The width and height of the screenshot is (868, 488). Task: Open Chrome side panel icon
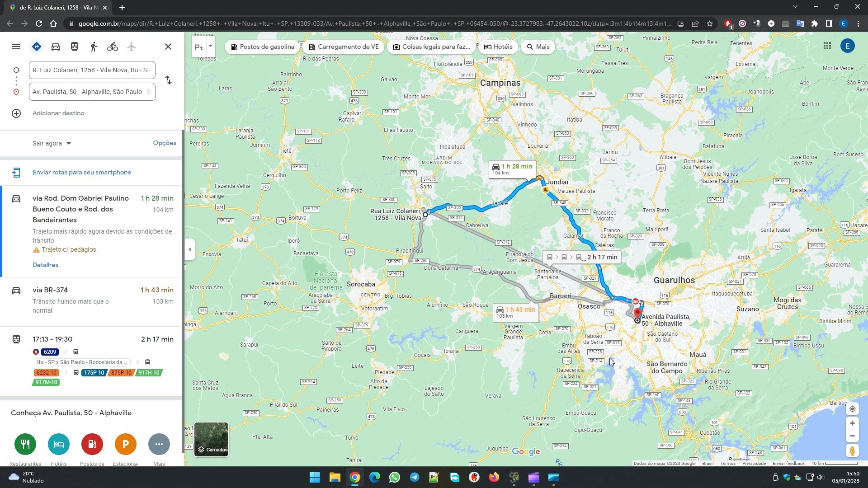tap(829, 23)
